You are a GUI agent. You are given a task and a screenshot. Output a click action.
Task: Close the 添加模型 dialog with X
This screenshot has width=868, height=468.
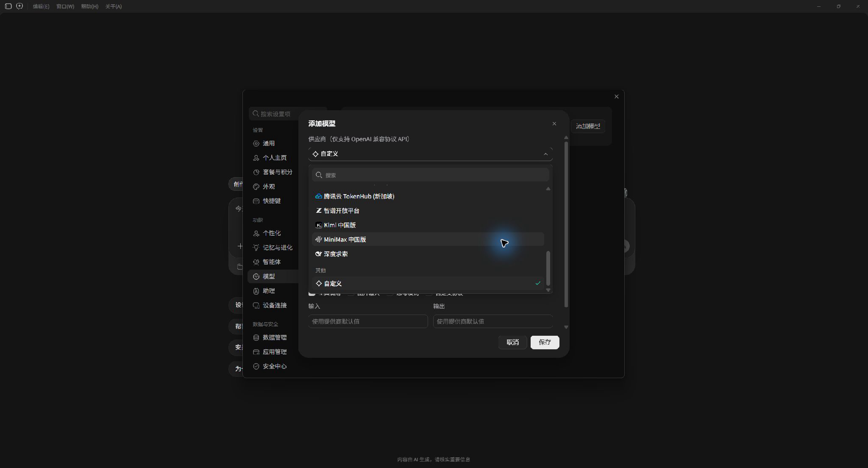(x=554, y=124)
